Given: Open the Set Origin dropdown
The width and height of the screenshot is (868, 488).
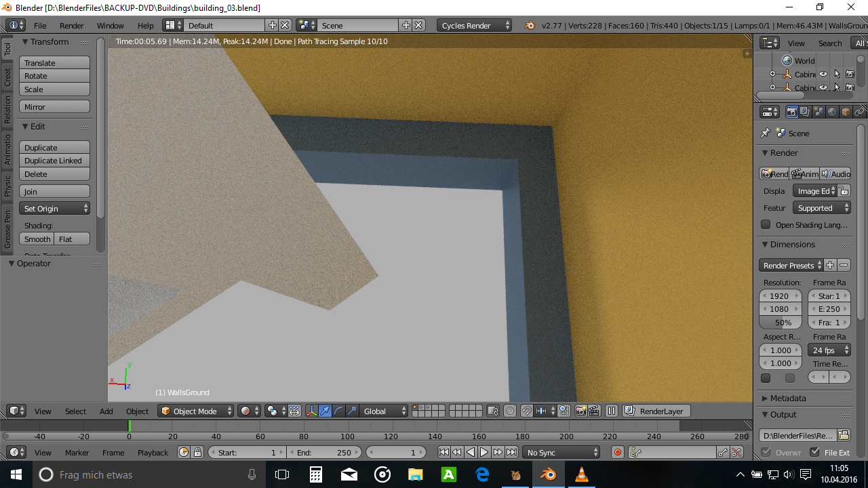Looking at the screenshot, I should (x=54, y=208).
